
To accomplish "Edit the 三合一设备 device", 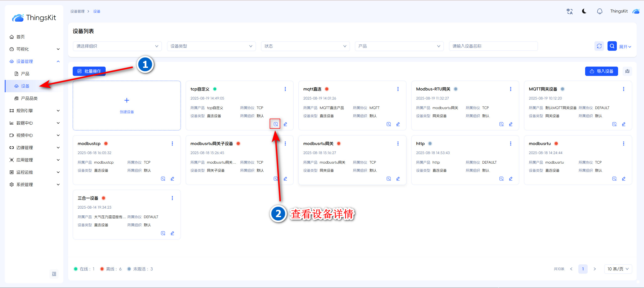I will pos(172,233).
